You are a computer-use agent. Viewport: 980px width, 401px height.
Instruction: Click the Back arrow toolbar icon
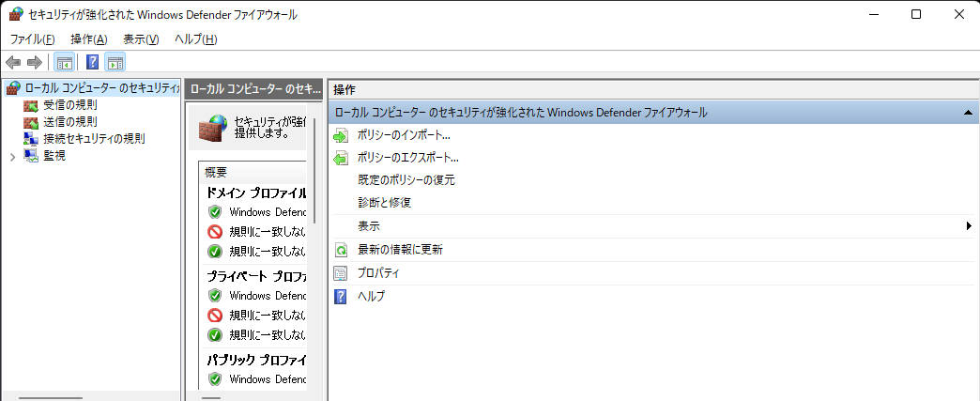(13, 63)
